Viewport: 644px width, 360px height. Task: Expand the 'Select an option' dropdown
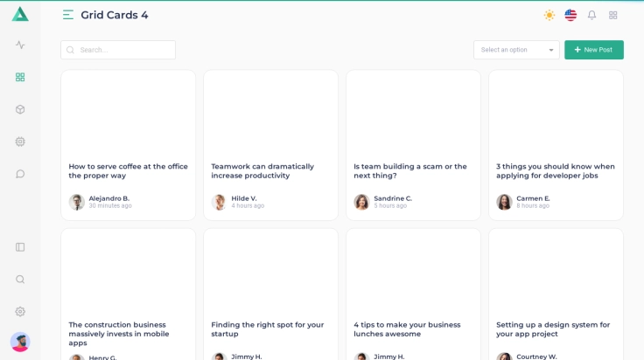pyautogui.click(x=516, y=50)
